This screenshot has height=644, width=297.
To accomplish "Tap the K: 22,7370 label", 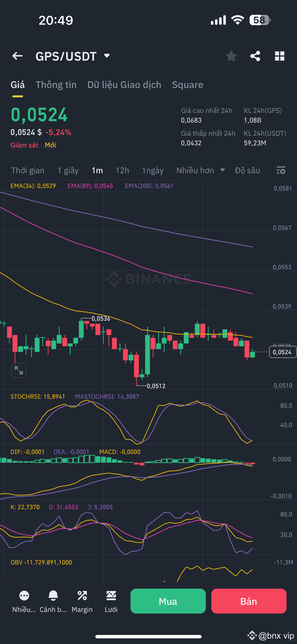I will [x=25, y=507].
